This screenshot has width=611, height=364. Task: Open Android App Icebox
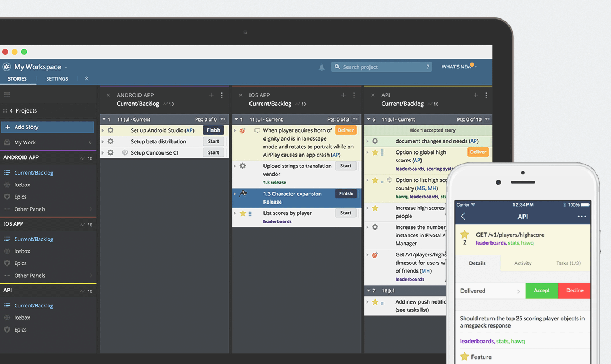point(22,185)
